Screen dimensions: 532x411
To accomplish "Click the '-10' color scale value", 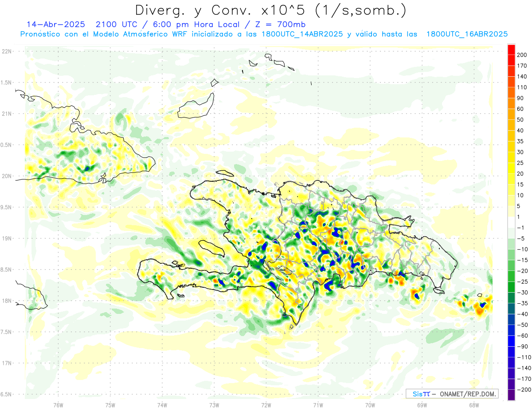I will 522,249.
